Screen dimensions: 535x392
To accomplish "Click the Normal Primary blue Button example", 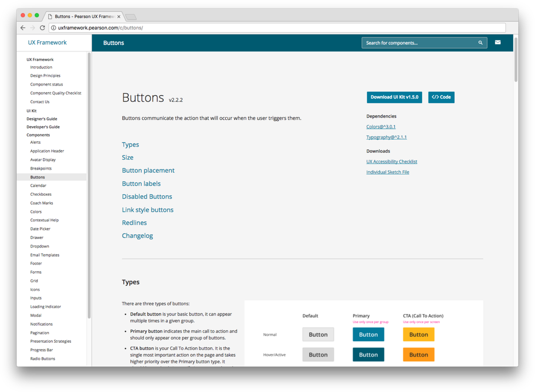I will coord(369,335).
